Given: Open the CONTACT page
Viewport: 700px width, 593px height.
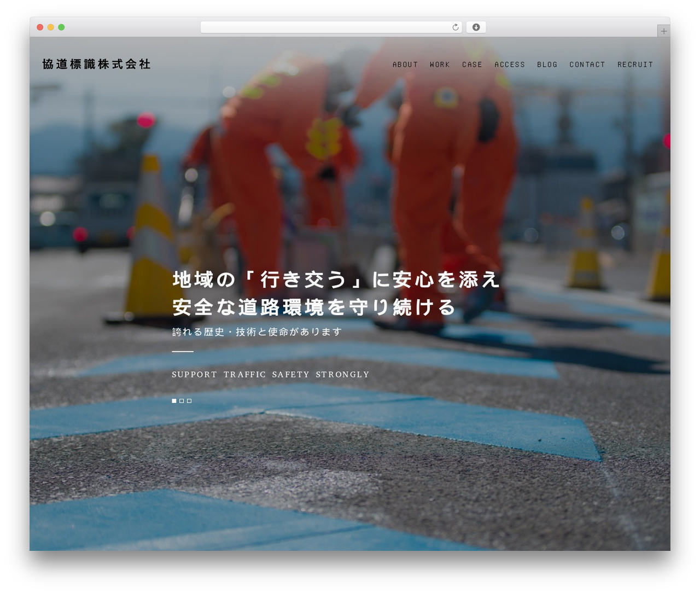Looking at the screenshot, I should (587, 65).
